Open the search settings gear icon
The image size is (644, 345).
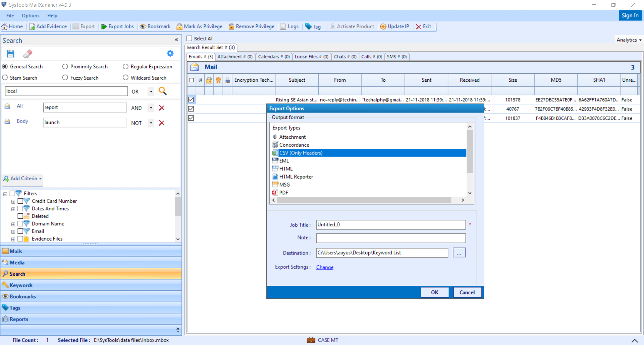pyautogui.click(x=170, y=53)
